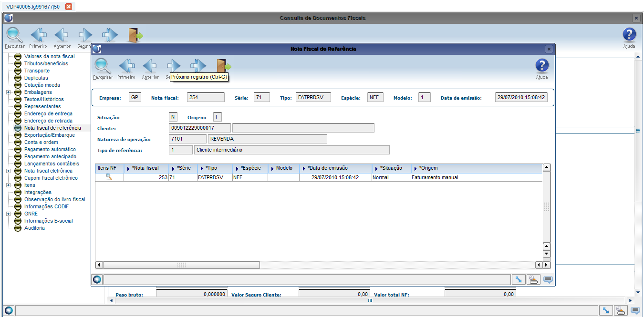Image resolution: width=644 pixels, height=317 pixels.
Task: Click expand arrows icon in main window status bar
Action: [x=605, y=310]
